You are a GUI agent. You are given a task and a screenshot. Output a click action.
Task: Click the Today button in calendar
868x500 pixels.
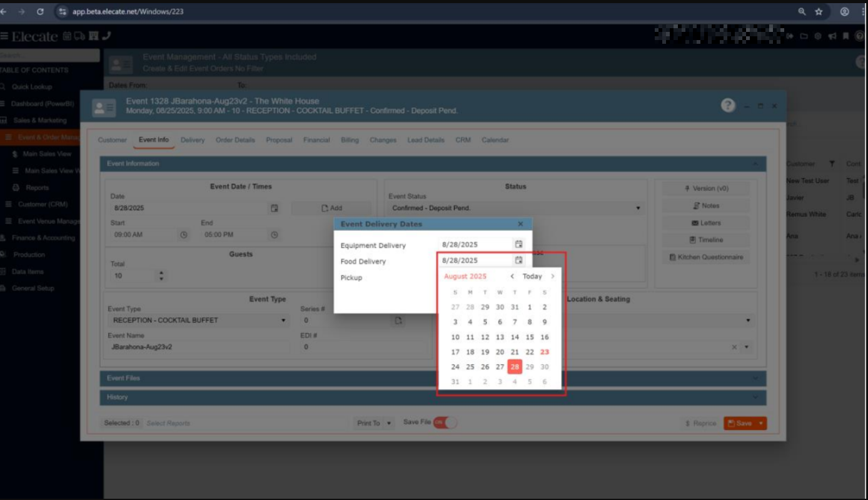tap(532, 276)
